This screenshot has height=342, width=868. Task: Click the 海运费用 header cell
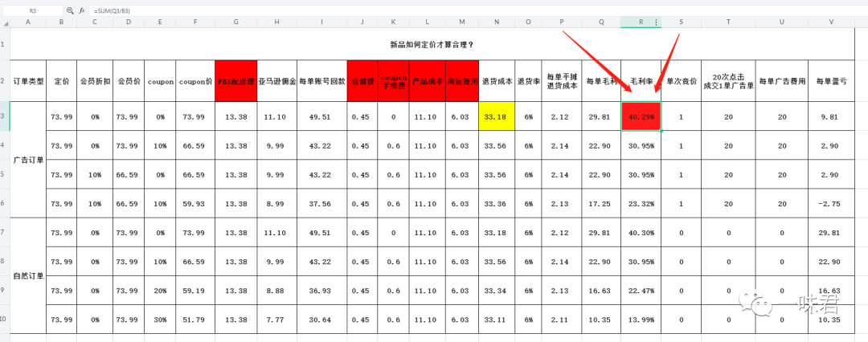[x=461, y=81]
